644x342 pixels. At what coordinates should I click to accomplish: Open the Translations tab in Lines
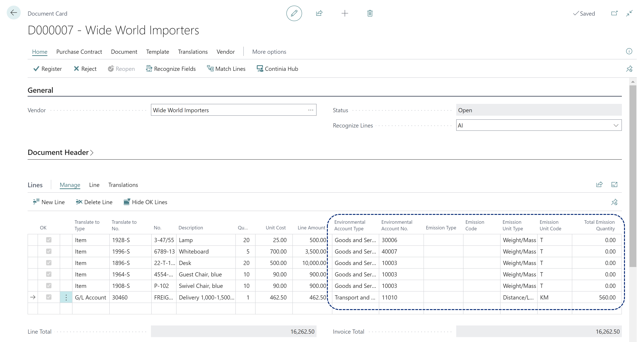[x=123, y=185]
